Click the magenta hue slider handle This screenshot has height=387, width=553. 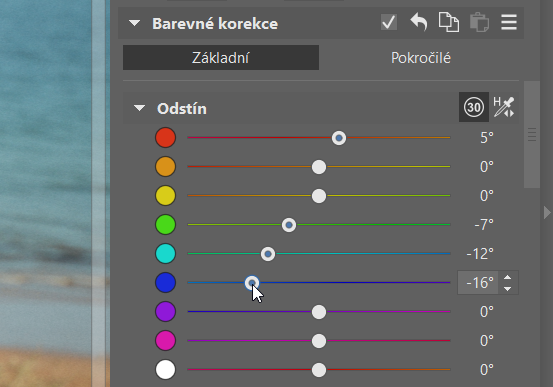319,341
